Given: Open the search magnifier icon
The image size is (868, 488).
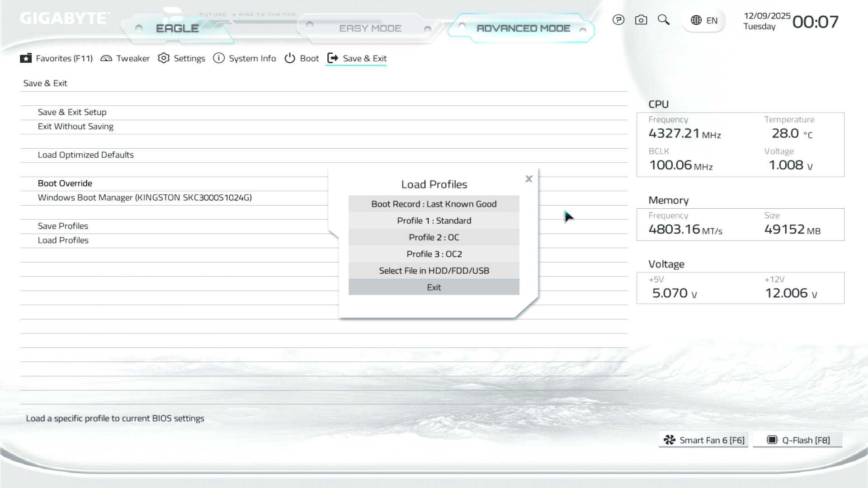Looking at the screenshot, I should (663, 20).
